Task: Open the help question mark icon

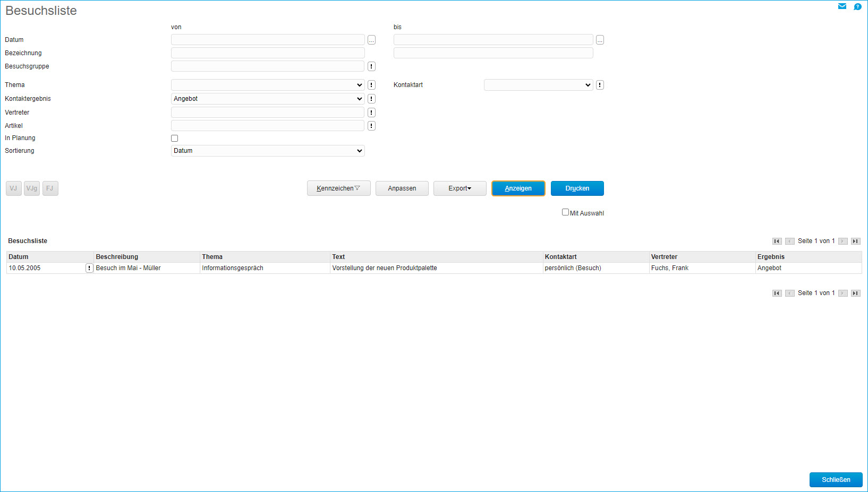Action: coord(857,6)
